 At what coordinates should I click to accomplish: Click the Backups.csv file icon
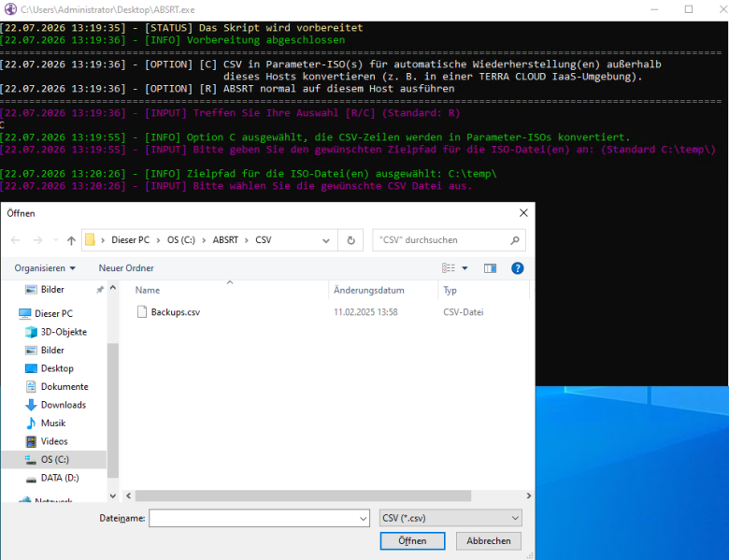(142, 311)
